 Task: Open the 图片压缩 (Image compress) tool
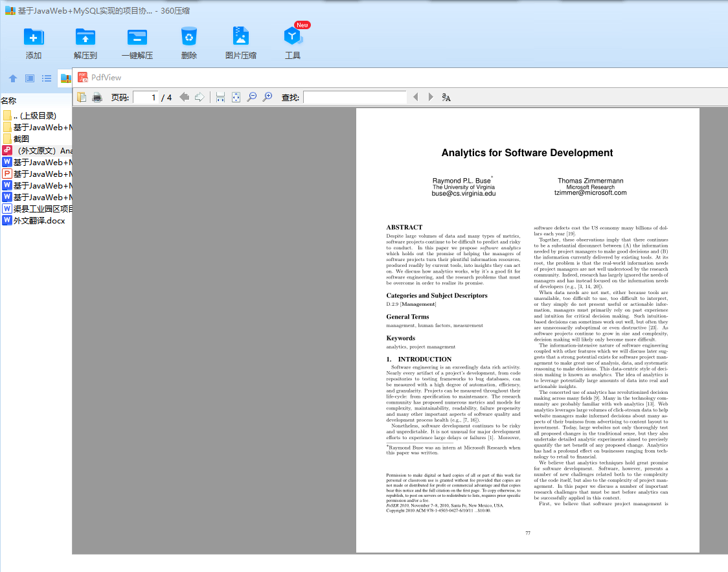240,36
